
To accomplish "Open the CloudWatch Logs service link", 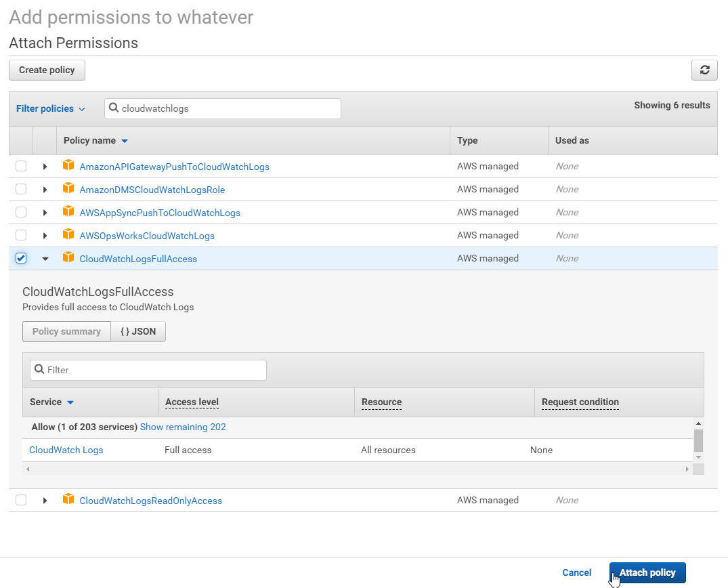I will (66, 450).
